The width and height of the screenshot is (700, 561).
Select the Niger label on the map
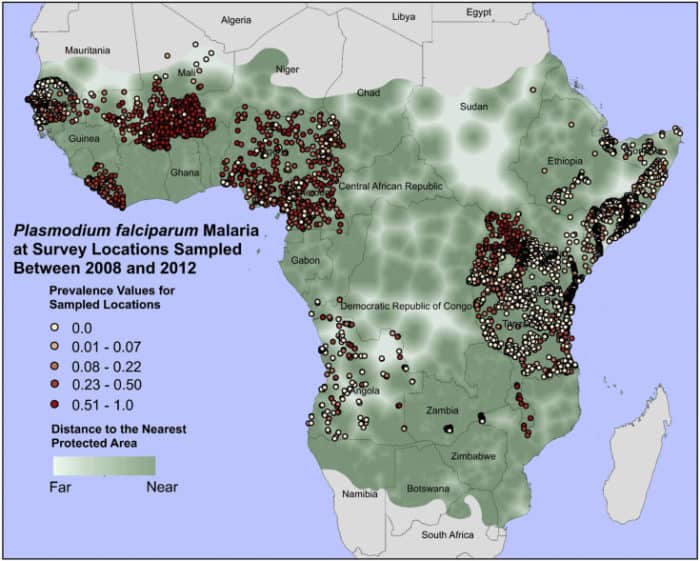288,70
